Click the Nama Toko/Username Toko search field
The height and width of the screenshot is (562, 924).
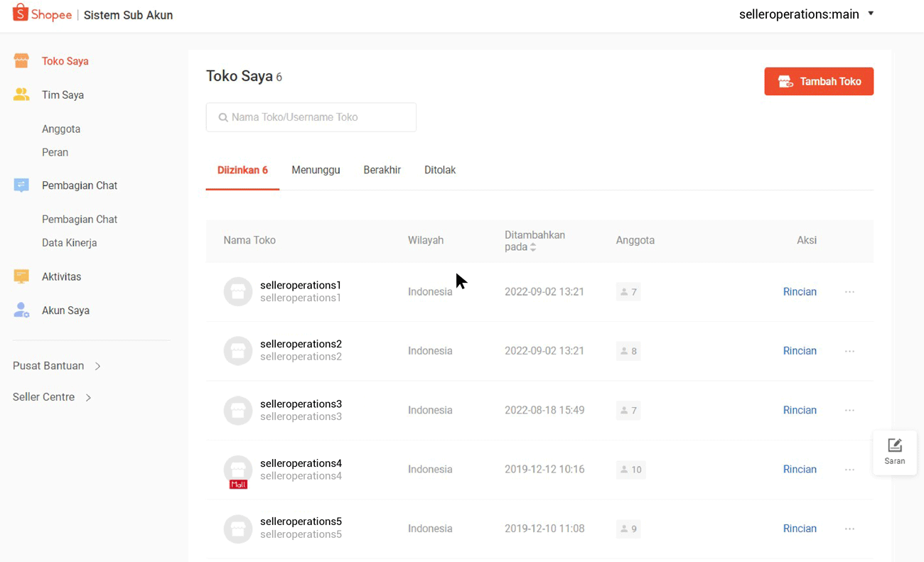point(311,117)
